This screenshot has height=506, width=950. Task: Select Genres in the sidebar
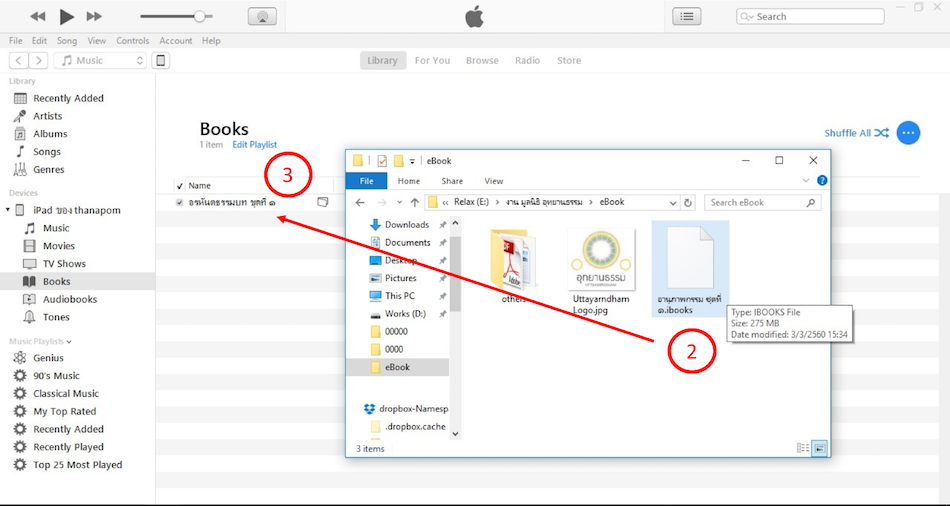(48, 170)
